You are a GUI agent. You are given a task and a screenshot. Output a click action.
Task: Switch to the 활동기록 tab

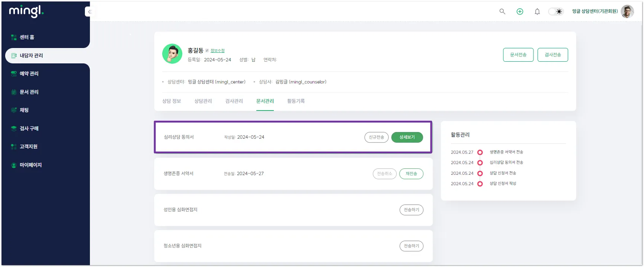coord(296,101)
